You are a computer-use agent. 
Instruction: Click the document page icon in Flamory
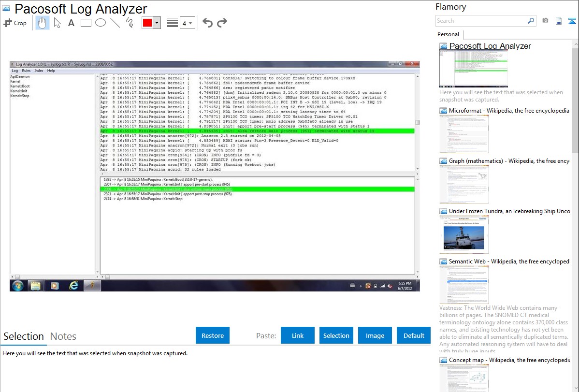(559, 21)
